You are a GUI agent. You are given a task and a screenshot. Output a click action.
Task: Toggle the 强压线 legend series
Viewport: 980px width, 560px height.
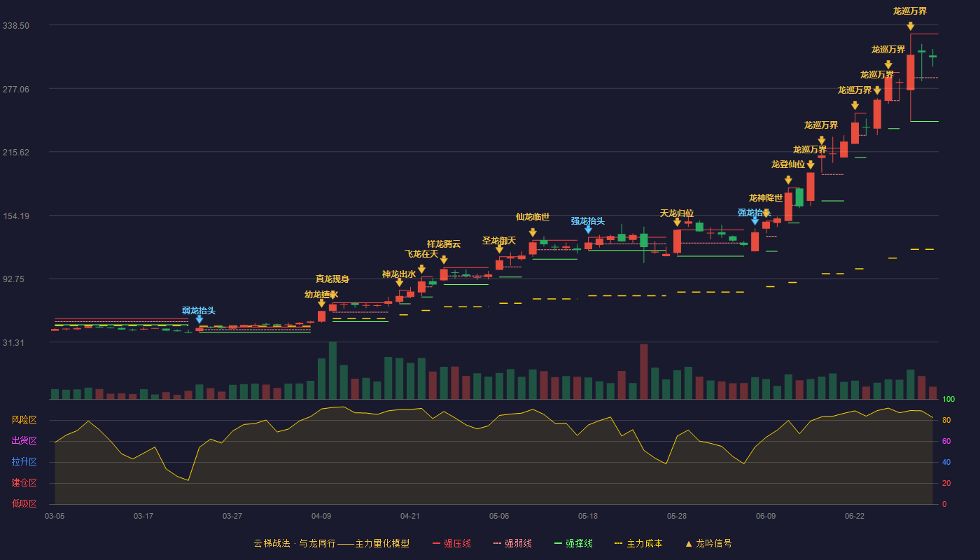click(x=451, y=543)
